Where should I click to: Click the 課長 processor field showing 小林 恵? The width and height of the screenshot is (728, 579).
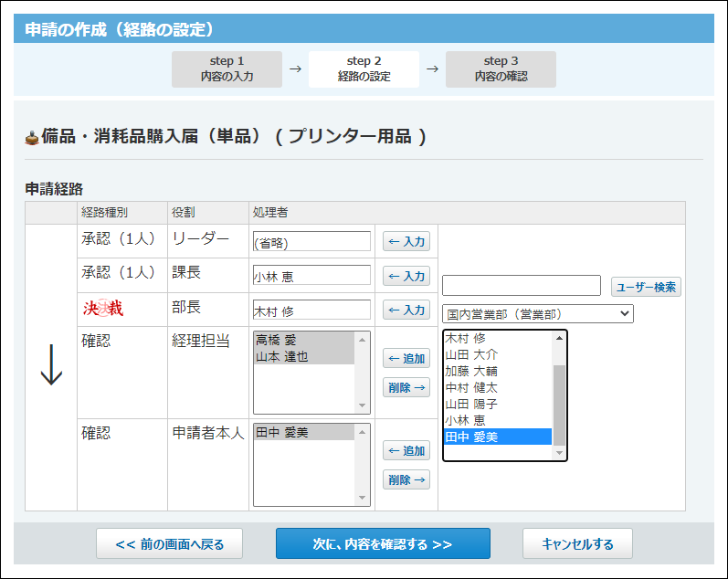click(x=311, y=275)
